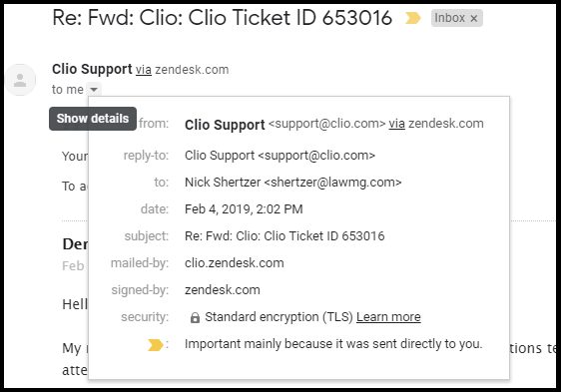
Task: Click the Clio Support sender name in the header
Action: click(x=92, y=69)
